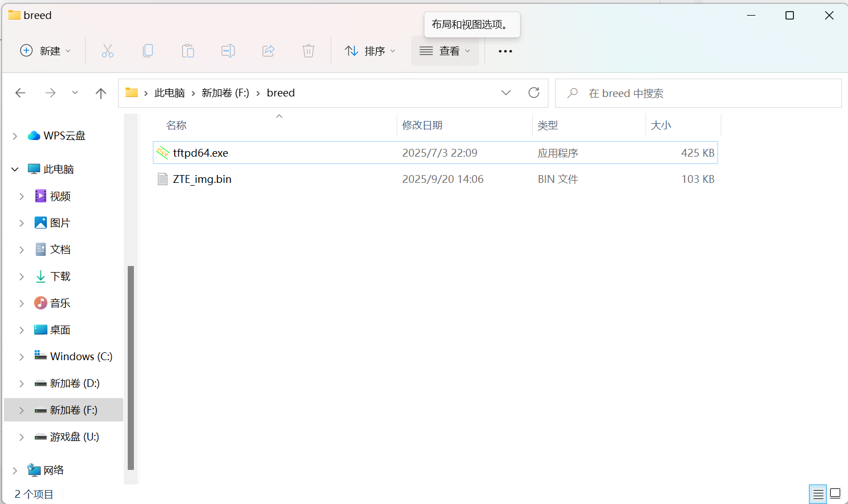Go forward with the right arrow
This screenshot has width=848, height=504.
[x=50, y=93]
